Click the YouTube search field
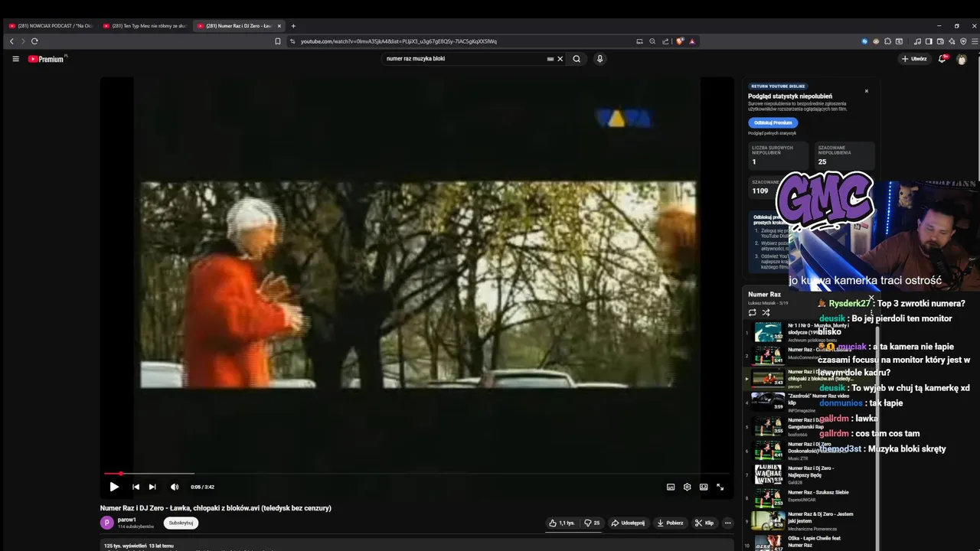This screenshot has height=551, width=980. [x=463, y=59]
